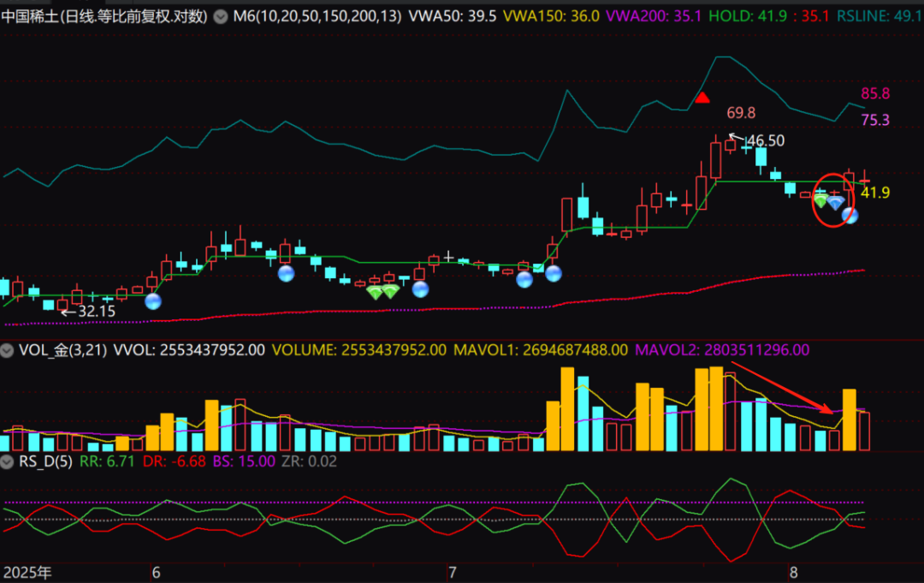Click the RS_D(5) indicator name
Viewport: 924px width, 583px height.
click(x=45, y=461)
